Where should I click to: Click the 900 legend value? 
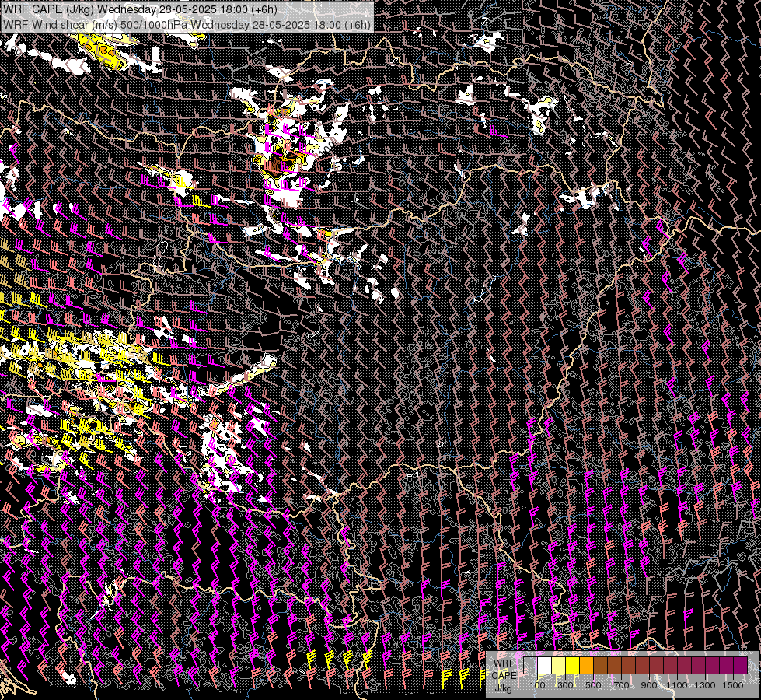coord(649,685)
